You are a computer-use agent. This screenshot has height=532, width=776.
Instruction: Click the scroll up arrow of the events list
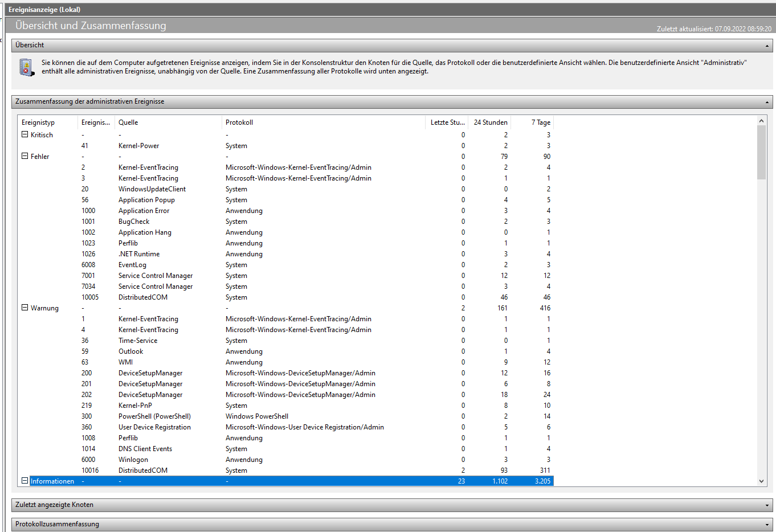(x=762, y=121)
